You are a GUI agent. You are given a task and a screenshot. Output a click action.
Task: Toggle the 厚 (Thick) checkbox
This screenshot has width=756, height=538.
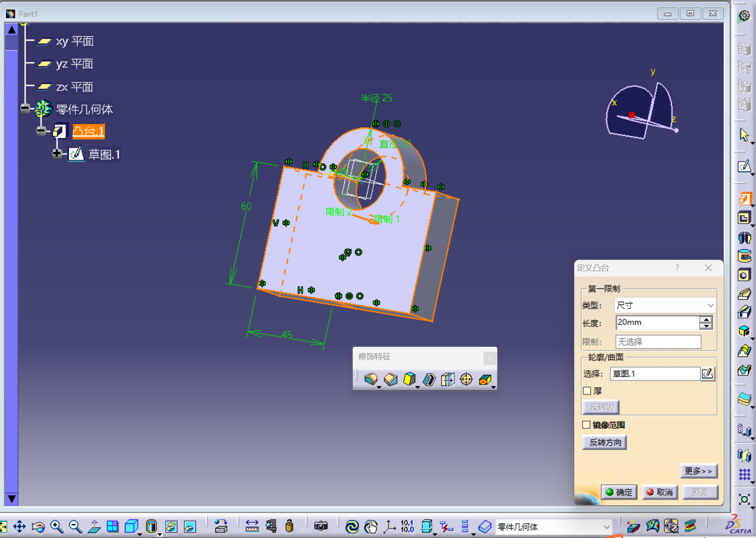click(x=587, y=391)
